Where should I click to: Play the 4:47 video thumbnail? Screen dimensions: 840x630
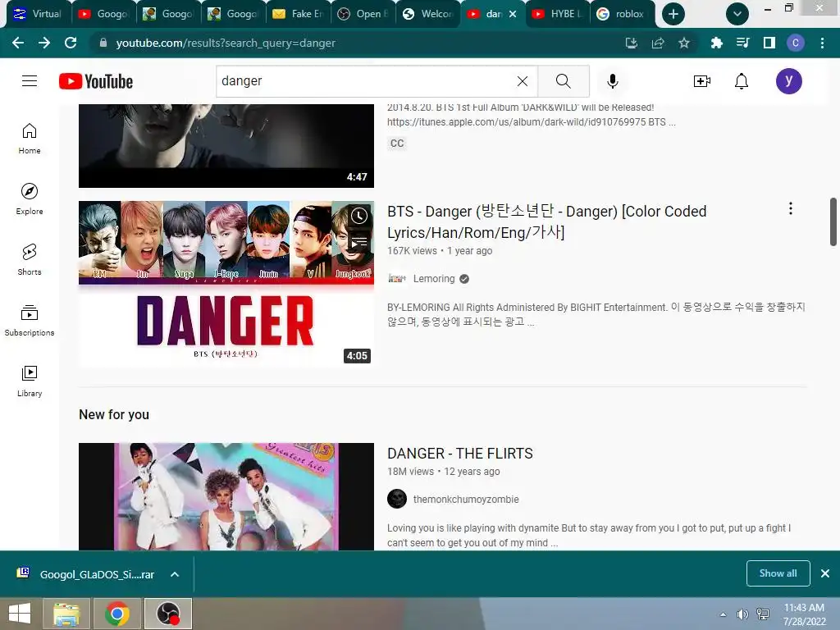pos(226,146)
